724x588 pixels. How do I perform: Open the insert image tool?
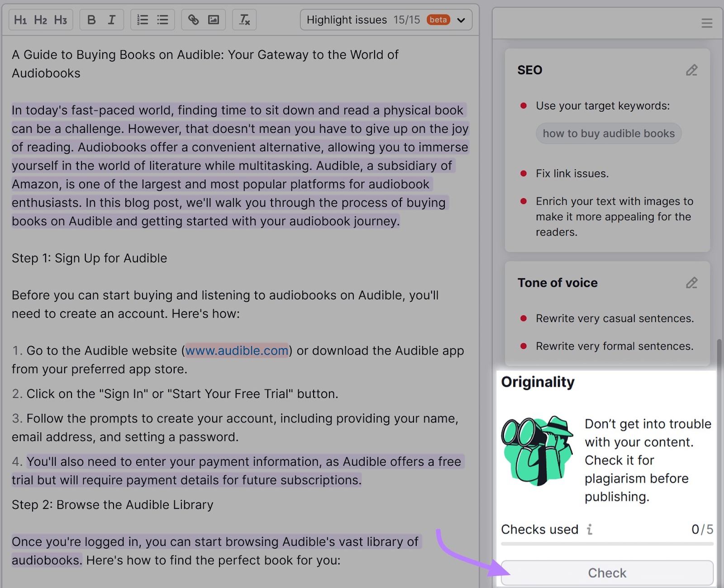pyautogui.click(x=214, y=19)
